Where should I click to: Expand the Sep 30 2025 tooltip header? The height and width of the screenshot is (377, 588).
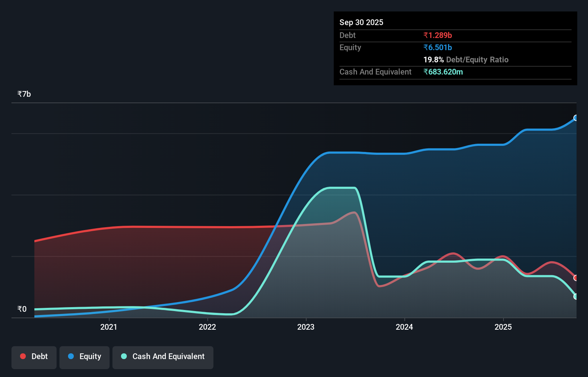[x=361, y=22]
